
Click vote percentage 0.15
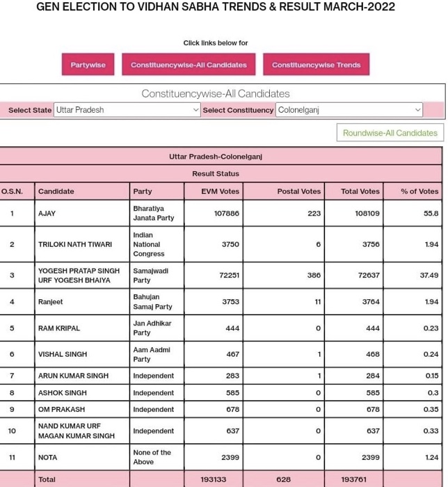point(432,376)
